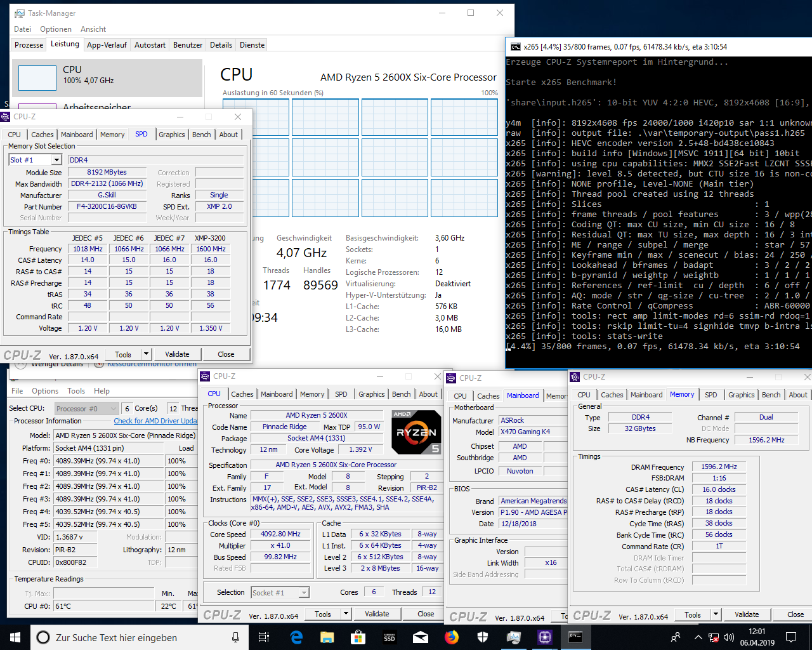Expand the Tools arrow in the CPU-Z CPU tab window
The height and width of the screenshot is (650, 812).
pyautogui.click(x=346, y=614)
